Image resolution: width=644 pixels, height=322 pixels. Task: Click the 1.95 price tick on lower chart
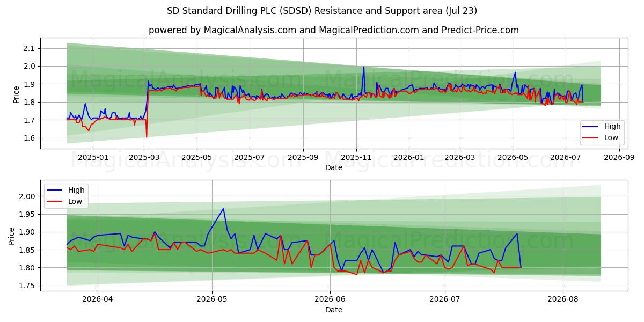27,214
